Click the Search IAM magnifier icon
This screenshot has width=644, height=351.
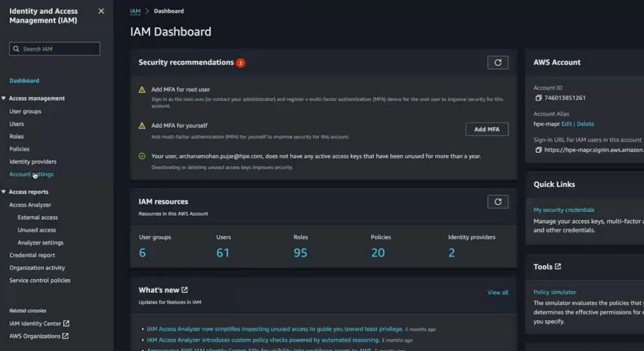[16, 49]
